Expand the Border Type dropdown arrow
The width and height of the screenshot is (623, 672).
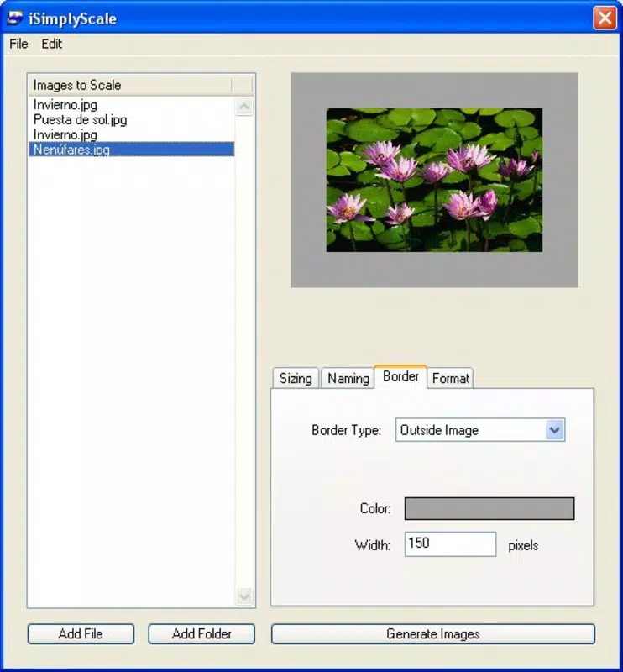pos(554,430)
